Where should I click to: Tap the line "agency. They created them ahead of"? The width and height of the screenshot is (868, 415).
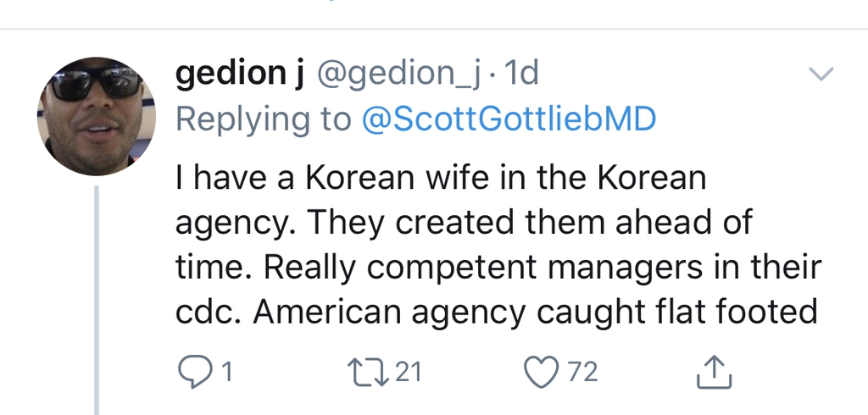[x=463, y=224]
